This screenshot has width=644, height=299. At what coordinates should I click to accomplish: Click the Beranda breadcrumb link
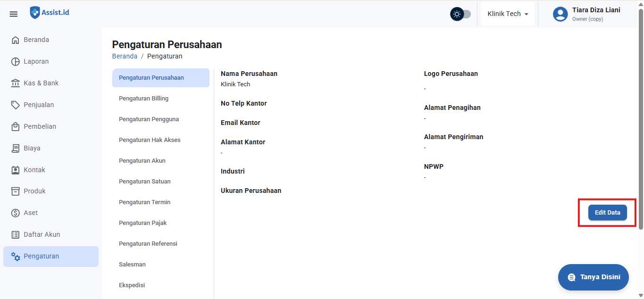coord(125,56)
